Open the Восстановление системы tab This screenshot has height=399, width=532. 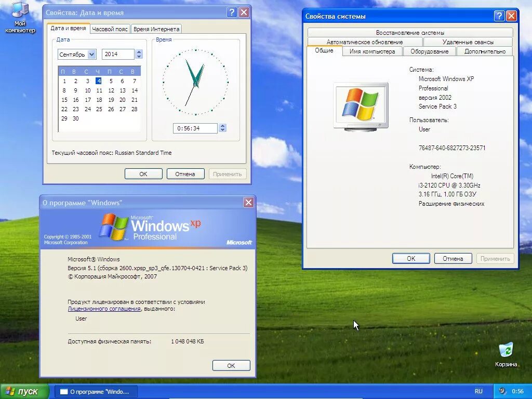pos(410,33)
